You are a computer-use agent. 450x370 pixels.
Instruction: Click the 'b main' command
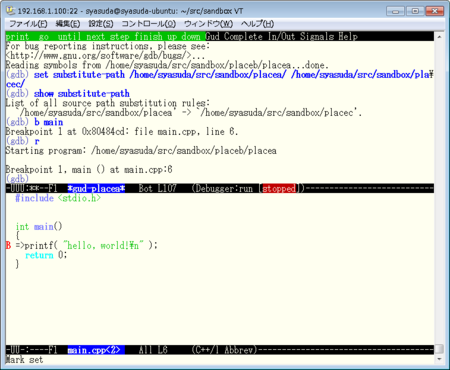point(48,122)
